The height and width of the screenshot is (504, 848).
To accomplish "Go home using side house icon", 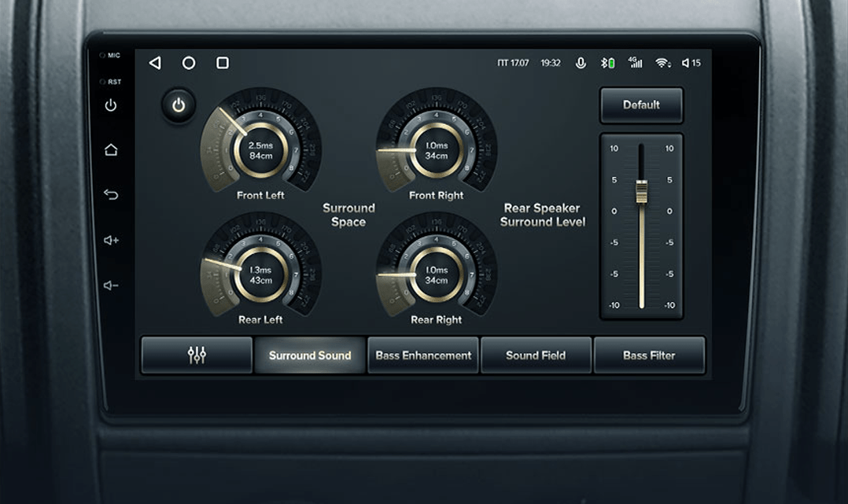I will pos(111,149).
